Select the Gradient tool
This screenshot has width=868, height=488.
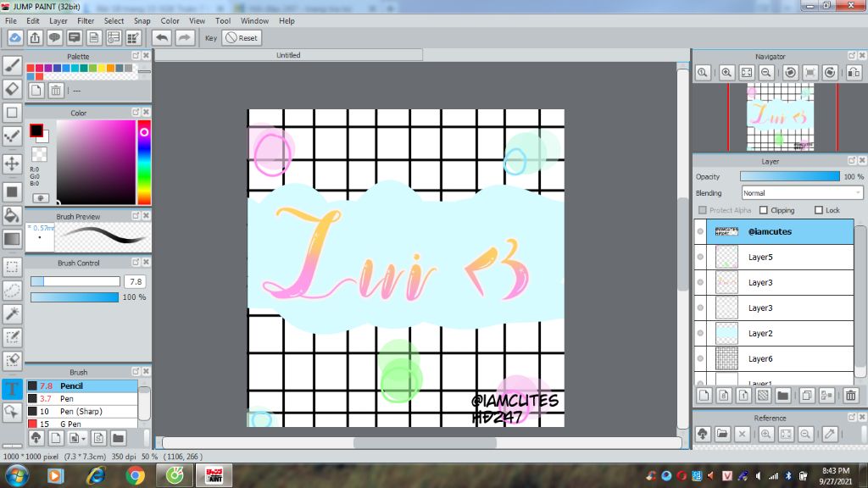coord(12,238)
